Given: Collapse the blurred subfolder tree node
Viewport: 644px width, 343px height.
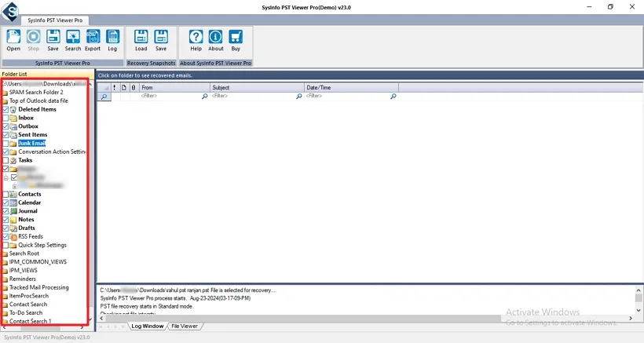Looking at the screenshot, I should 5,177.
